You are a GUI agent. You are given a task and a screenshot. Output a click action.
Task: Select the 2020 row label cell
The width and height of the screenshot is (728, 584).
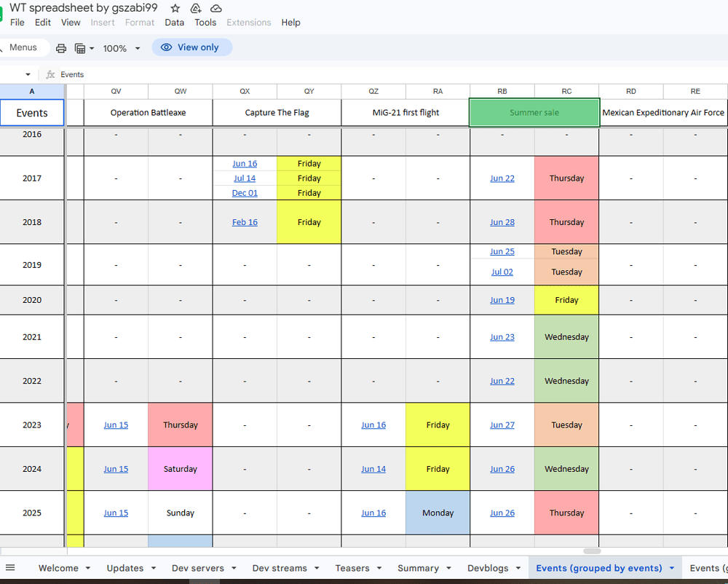pos(32,300)
